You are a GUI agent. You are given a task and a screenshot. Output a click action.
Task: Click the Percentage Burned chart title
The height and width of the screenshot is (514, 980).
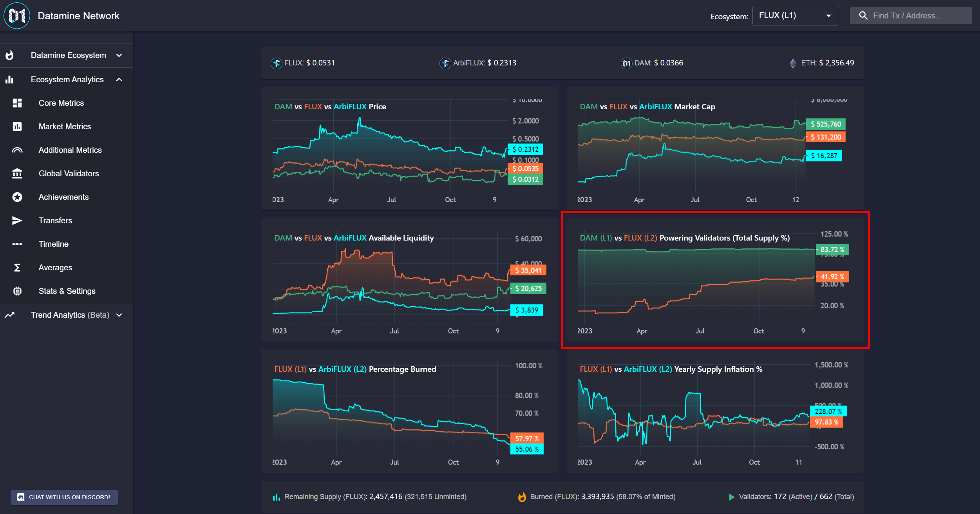(355, 369)
